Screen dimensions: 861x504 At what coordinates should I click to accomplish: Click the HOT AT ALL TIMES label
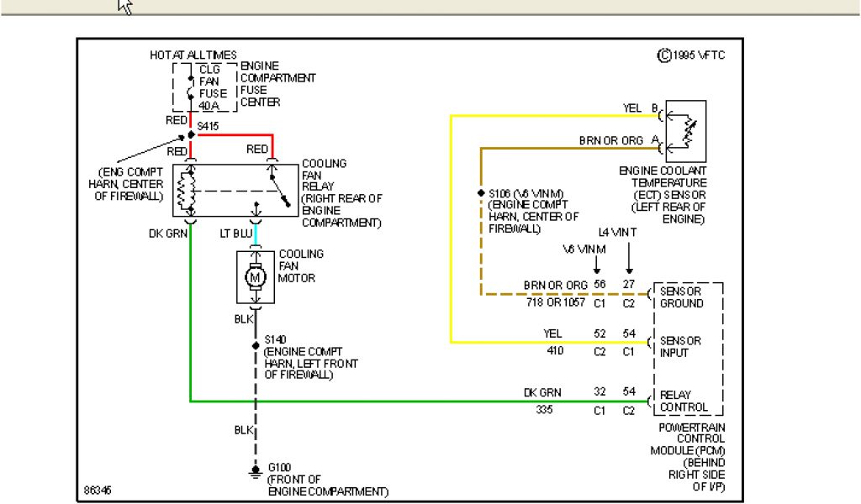point(193,55)
